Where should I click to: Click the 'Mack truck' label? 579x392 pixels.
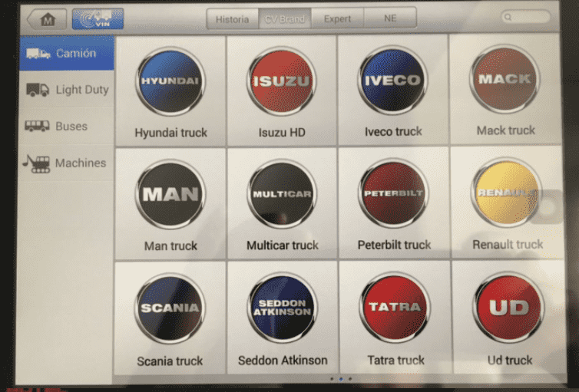tap(505, 130)
